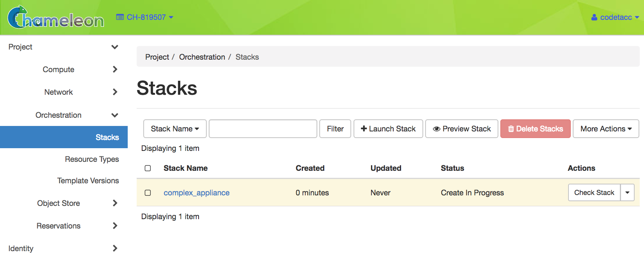644x264 pixels.
Task: Open the complex_appliance stack link
Action: pyautogui.click(x=197, y=193)
